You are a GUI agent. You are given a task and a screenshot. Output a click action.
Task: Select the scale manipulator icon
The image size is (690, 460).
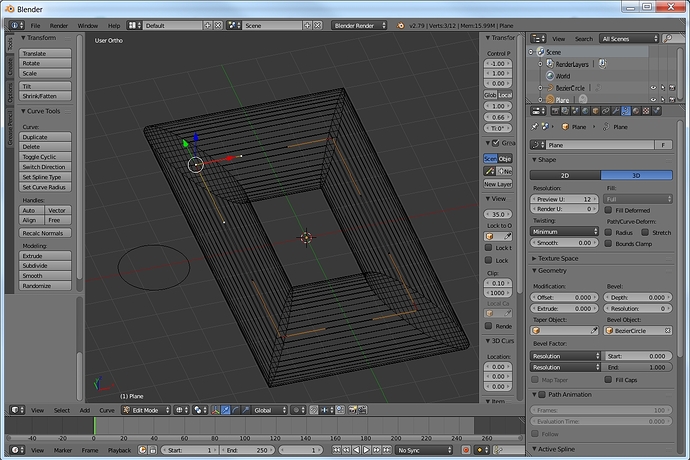tap(246, 410)
